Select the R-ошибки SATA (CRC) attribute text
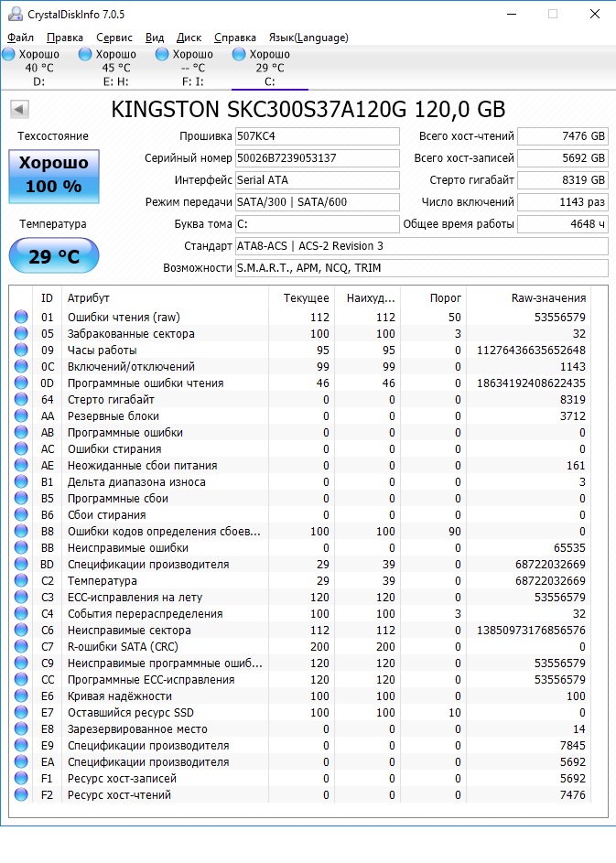 [123, 647]
